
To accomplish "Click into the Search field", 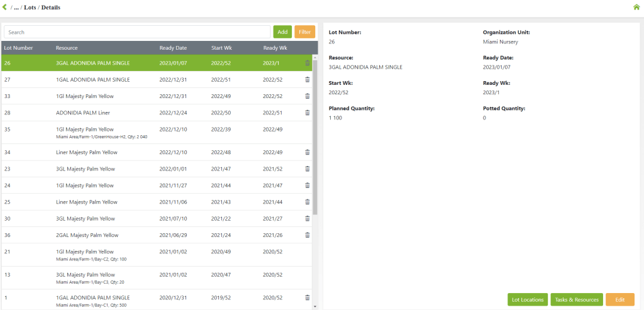I will click(137, 31).
